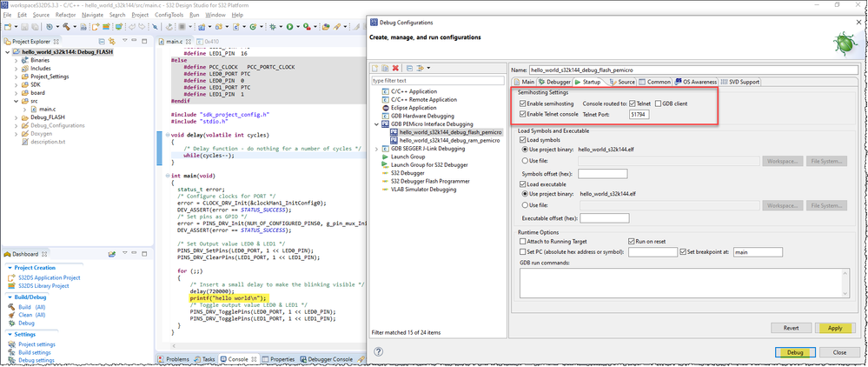
Task: Toggle the Telnet console routing checkbox
Action: point(633,103)
